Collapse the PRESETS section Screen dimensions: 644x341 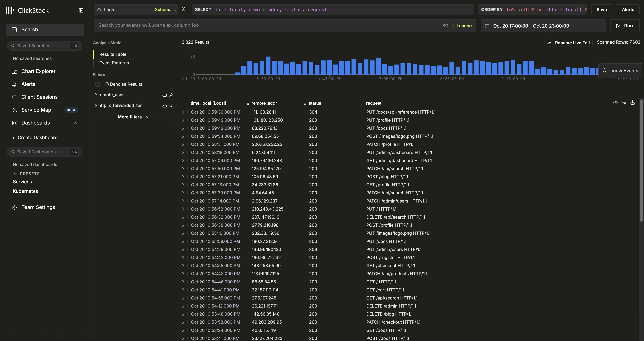pyautogui.click(x=16, y=174)
